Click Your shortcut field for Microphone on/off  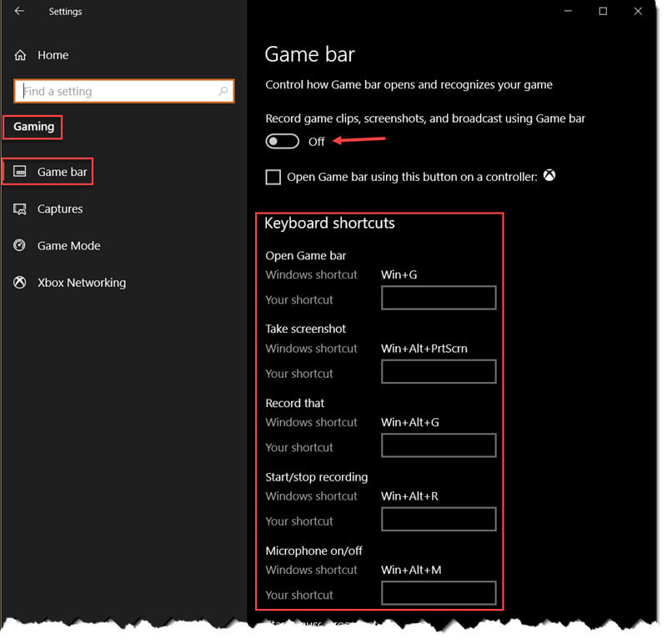click(439, 593)
